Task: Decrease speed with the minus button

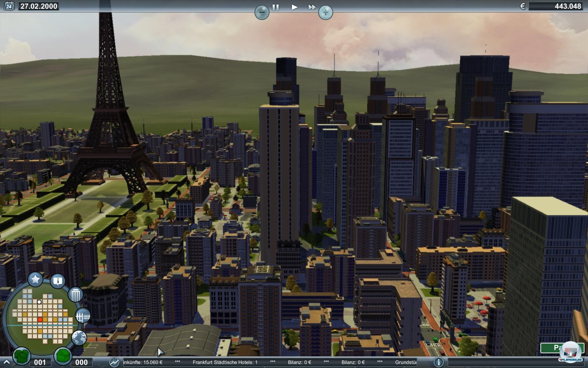Action: pos(262,13)
